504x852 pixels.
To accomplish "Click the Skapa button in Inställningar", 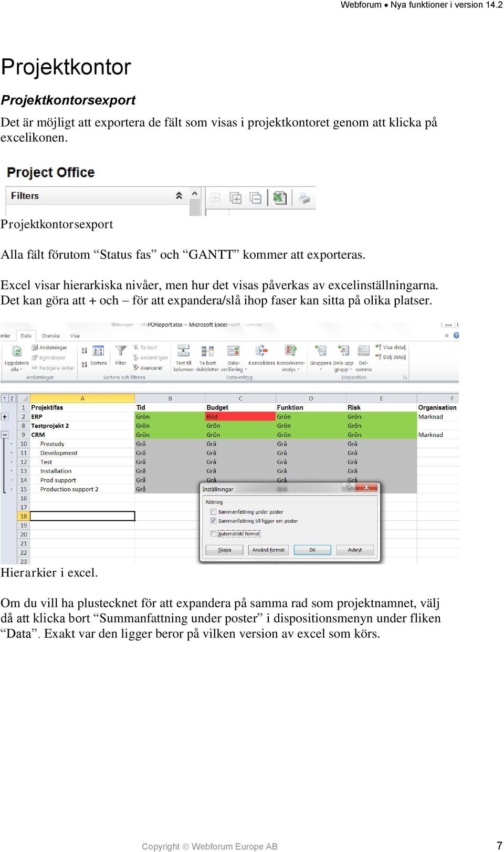I will [x=224, y=550].
